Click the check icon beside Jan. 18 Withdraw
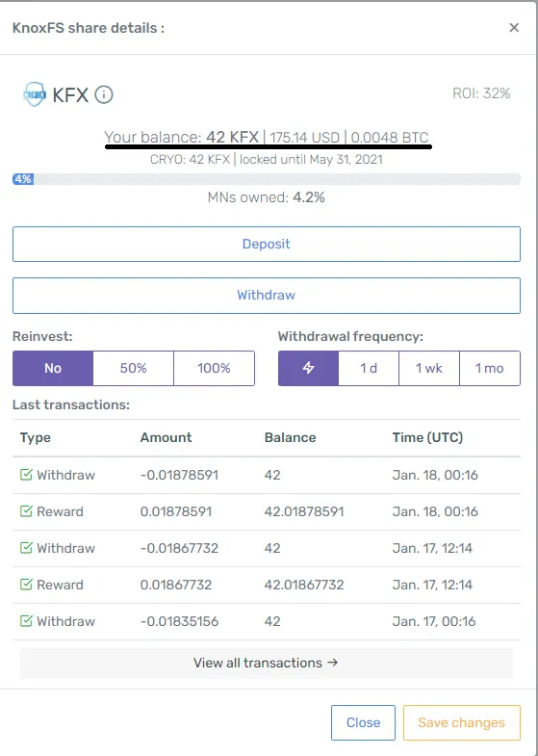538x756 pixels. pyautogui.click(x=26, y=475)
